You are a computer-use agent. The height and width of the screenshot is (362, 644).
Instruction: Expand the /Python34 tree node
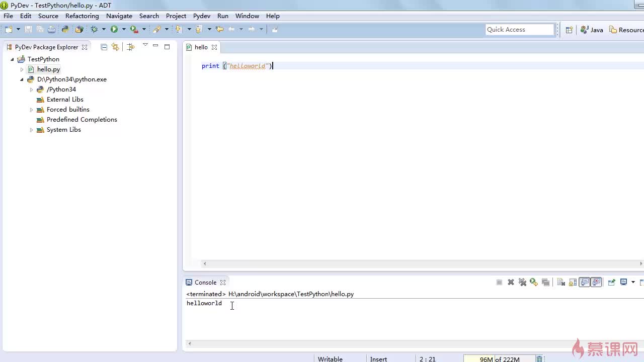tap(31, 89)
